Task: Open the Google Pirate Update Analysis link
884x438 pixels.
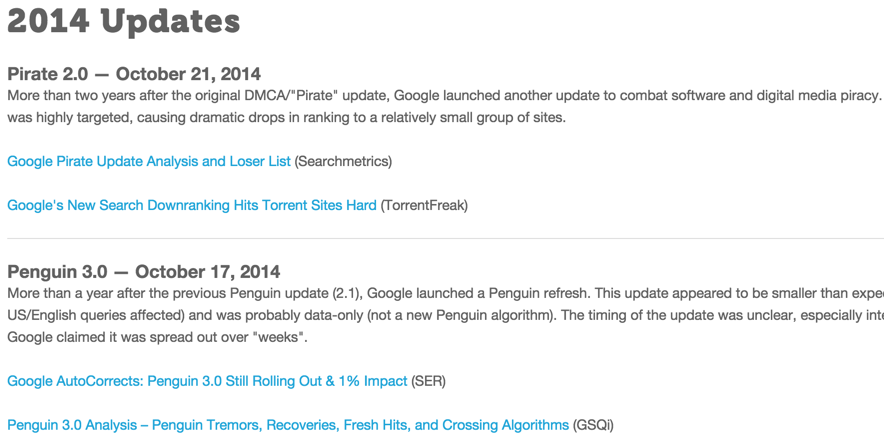Action: [x=149, y=161]
